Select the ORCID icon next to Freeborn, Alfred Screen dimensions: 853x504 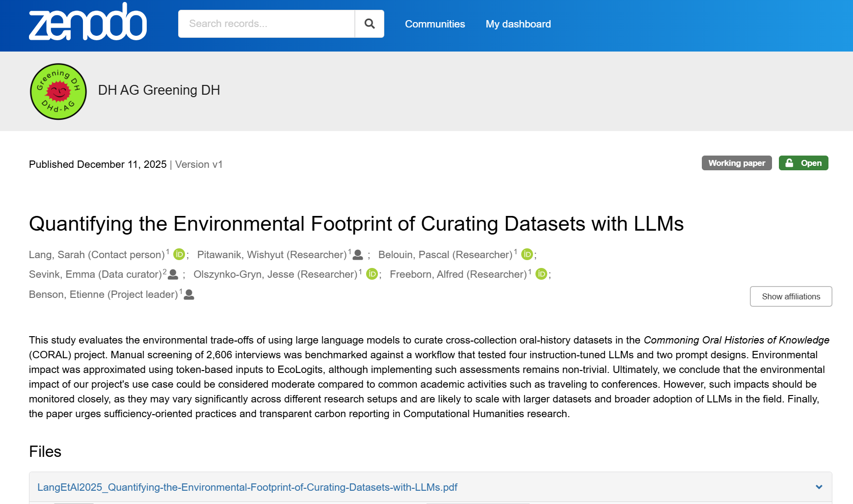[542, 274]
